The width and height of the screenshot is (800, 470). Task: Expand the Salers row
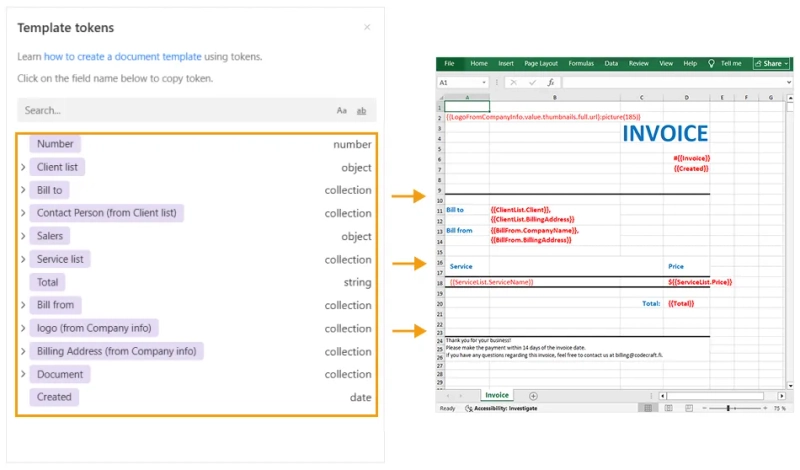click(x=23, y=236)
